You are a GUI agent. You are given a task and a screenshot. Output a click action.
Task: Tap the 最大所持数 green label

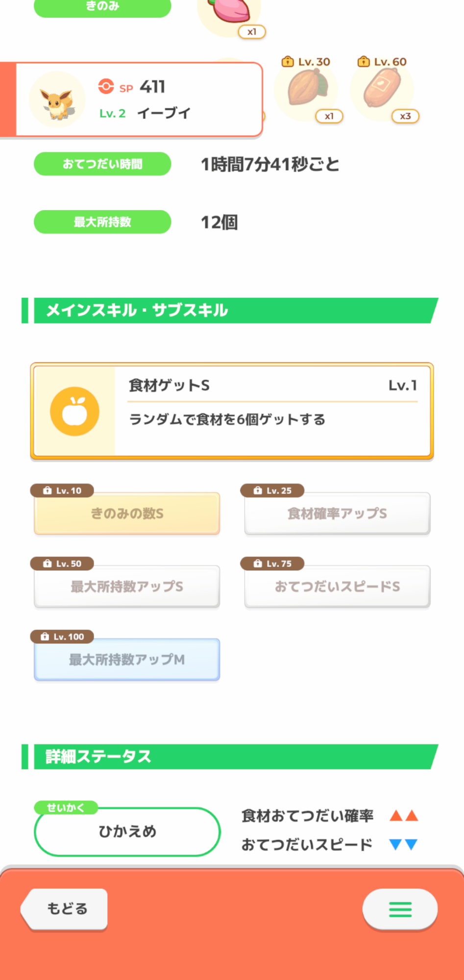pyautogui.click(x=102, y=222)
